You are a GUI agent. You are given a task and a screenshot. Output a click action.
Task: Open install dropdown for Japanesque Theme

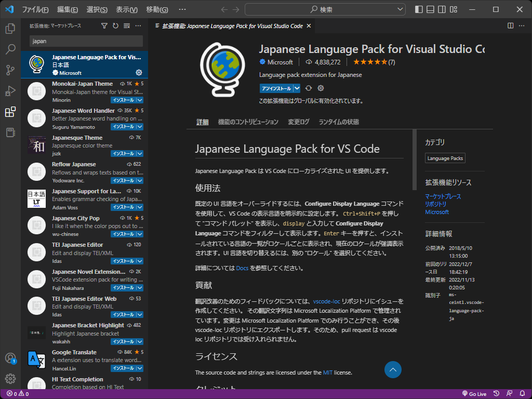[140, 154]
